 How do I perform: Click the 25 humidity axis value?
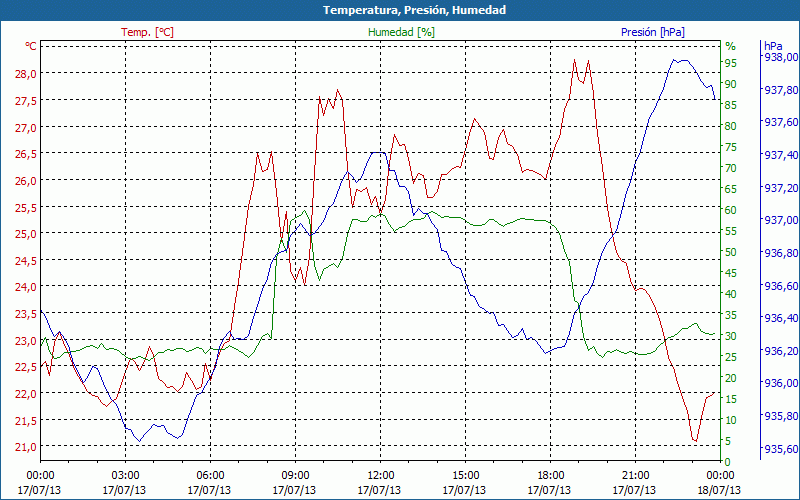tap(731, 357)
